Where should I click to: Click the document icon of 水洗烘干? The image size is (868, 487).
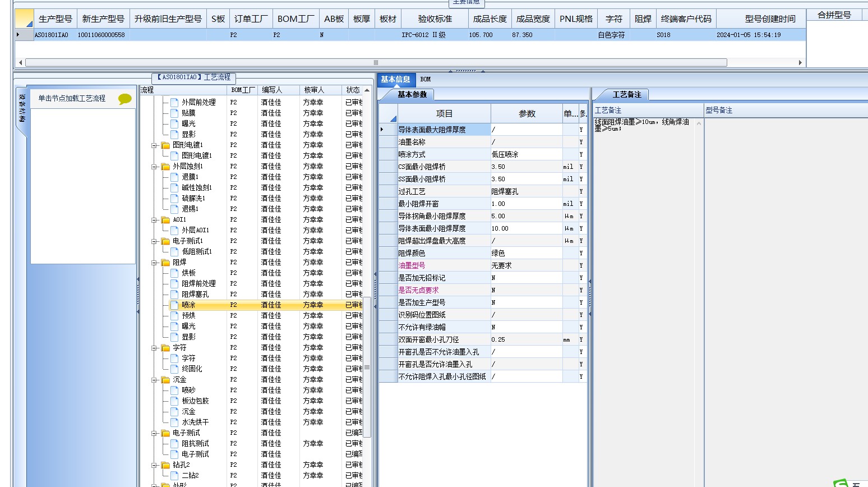[174, 422]
